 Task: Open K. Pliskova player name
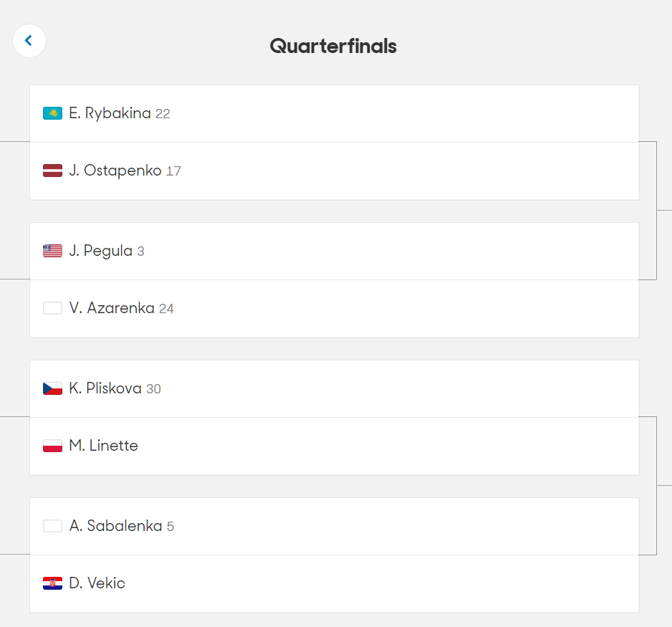click(x=105, y=388)
